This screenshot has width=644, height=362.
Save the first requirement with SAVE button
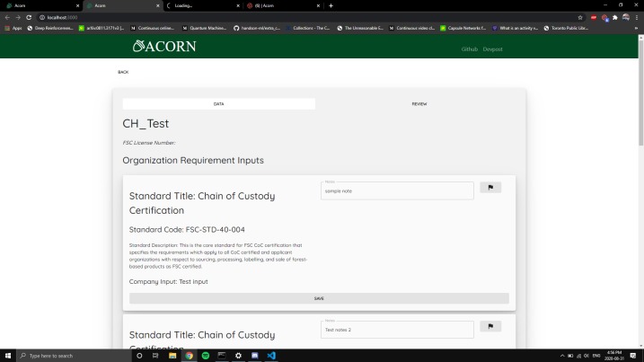[x=319, y=298]
